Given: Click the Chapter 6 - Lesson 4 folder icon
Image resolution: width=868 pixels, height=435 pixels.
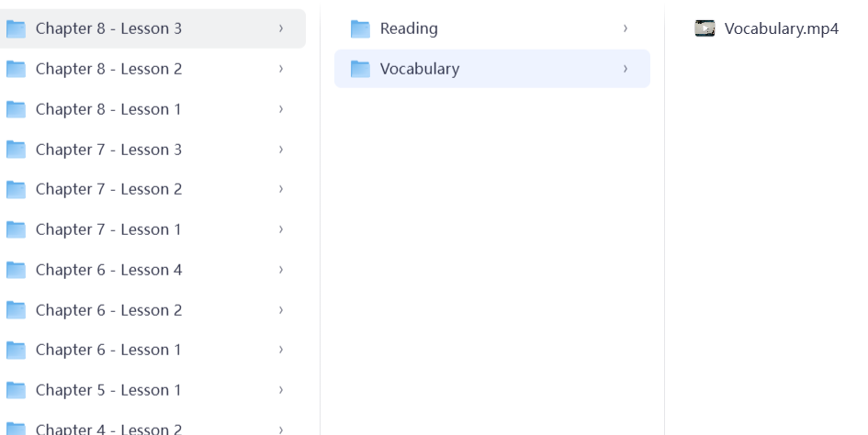Looking at the screenshot, I should [x=16, y=270].
